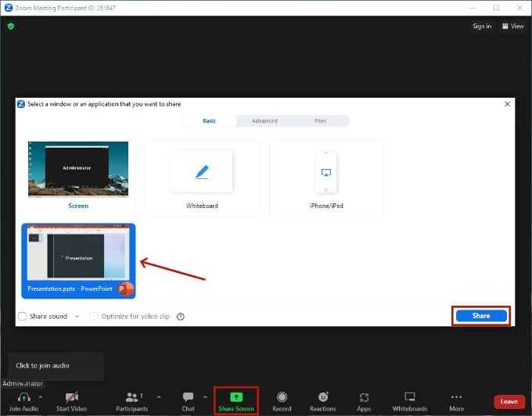
Task: Click the help icon beside Optimize for video clip
Action: [181, 317]
